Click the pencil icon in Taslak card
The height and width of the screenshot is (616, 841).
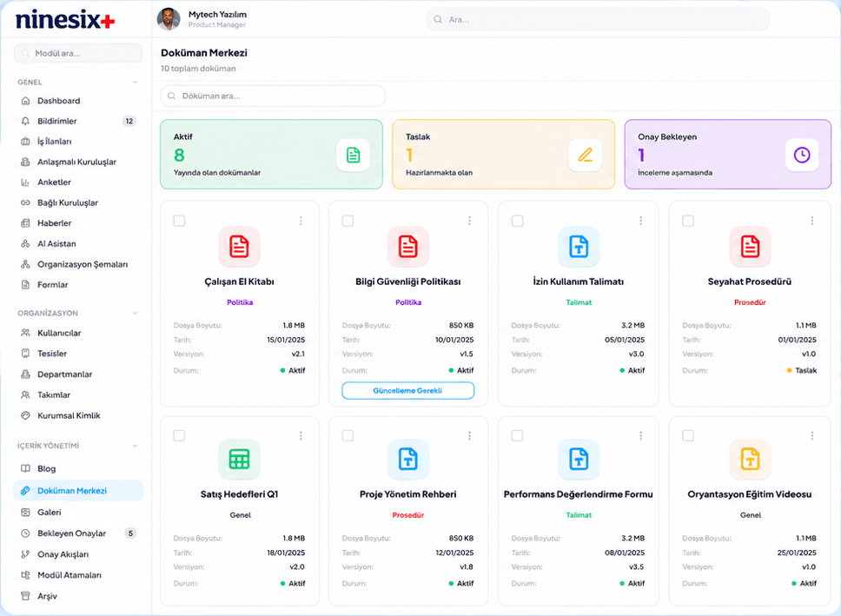(586, 155)
